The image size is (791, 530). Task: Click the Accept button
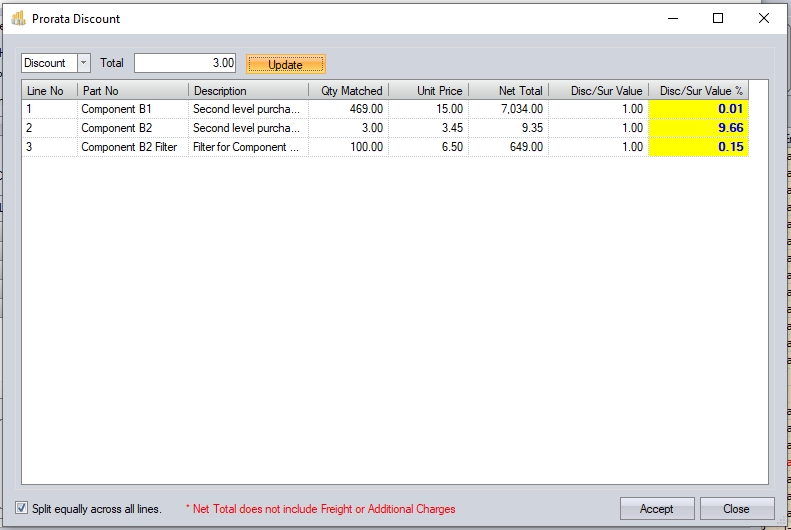click(656, 509)
